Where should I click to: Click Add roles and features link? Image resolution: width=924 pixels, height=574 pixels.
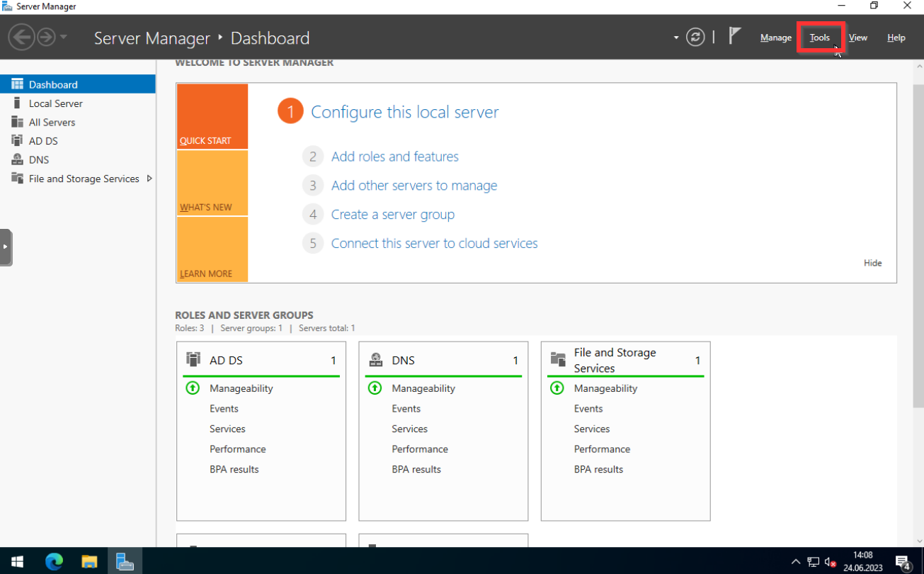[x=394, y=157]
